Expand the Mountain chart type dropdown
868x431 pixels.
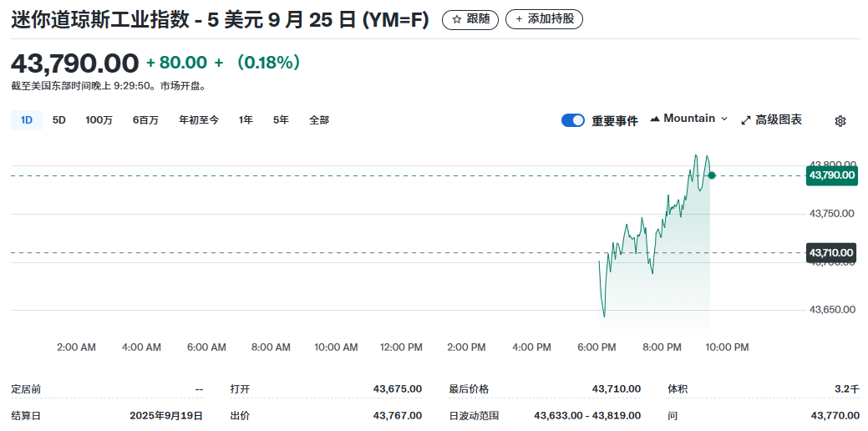tap(688, 119)
